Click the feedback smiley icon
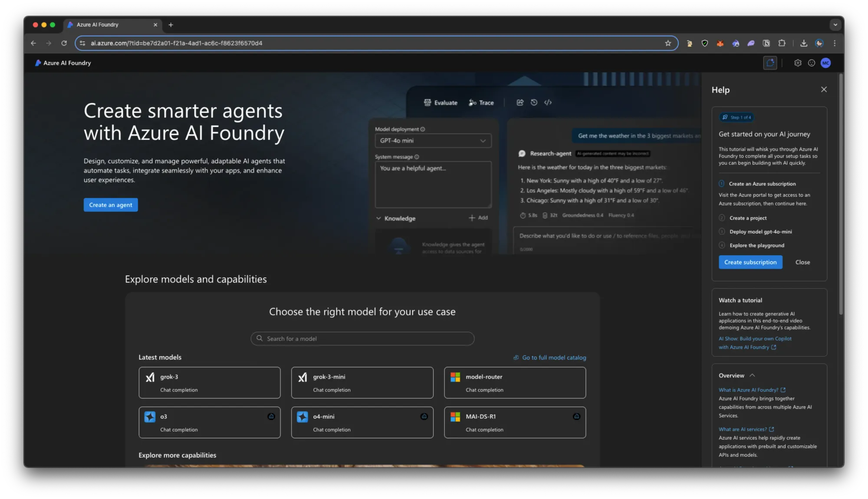868x499 pixels. (812, 63)
